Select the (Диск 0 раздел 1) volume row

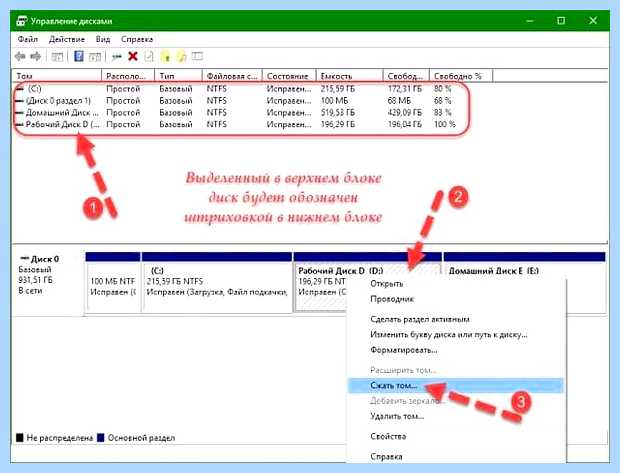237,101
